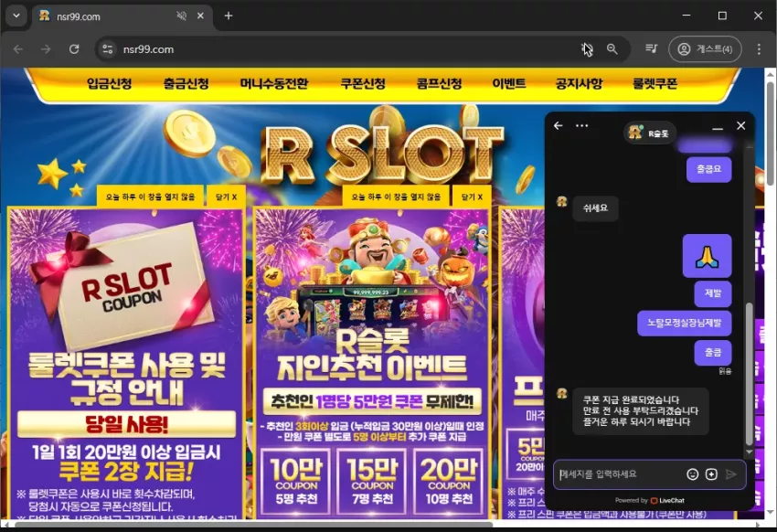Open a new browser tab
The height and width of the screenshot is (532, 777).
pyautogui.click(x=229, y=16)
